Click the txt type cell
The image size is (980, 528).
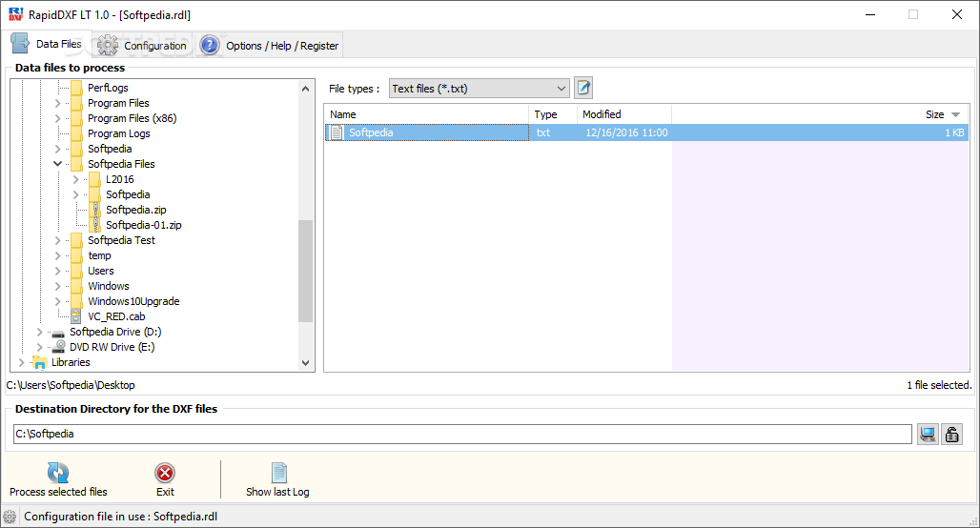coord(543,132)
